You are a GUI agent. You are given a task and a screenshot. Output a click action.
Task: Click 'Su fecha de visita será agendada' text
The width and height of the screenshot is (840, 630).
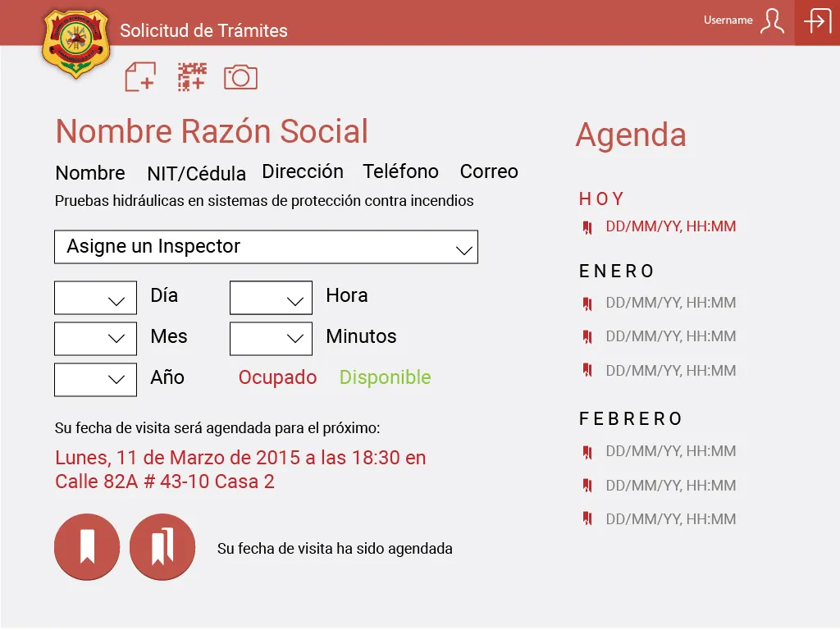coord(217,428)
